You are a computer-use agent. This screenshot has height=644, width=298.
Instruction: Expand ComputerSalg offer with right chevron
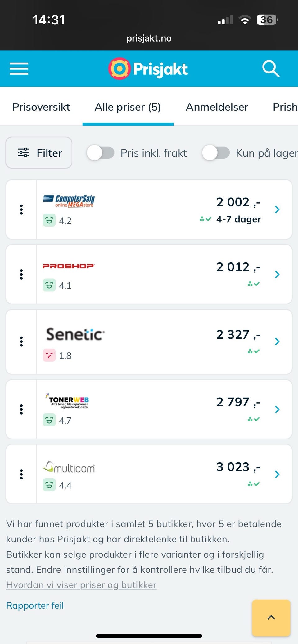(277, 210)
